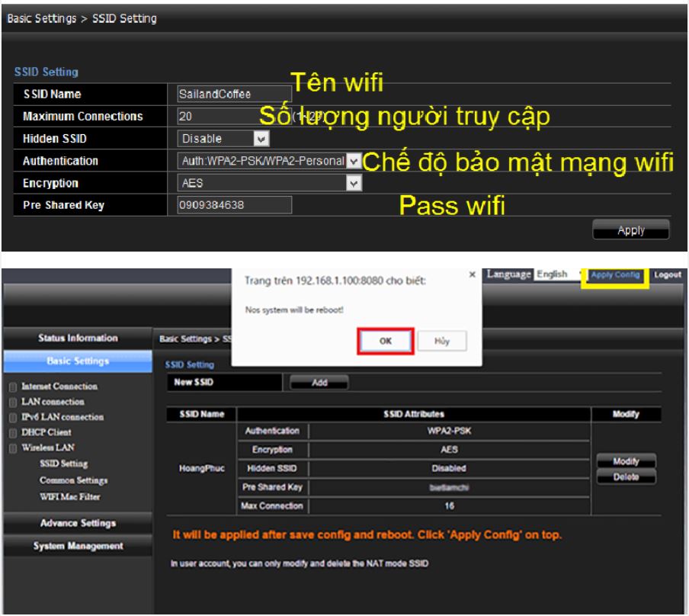
Task: Click the Apply button under Pre Shared Key
Action: 630,230
